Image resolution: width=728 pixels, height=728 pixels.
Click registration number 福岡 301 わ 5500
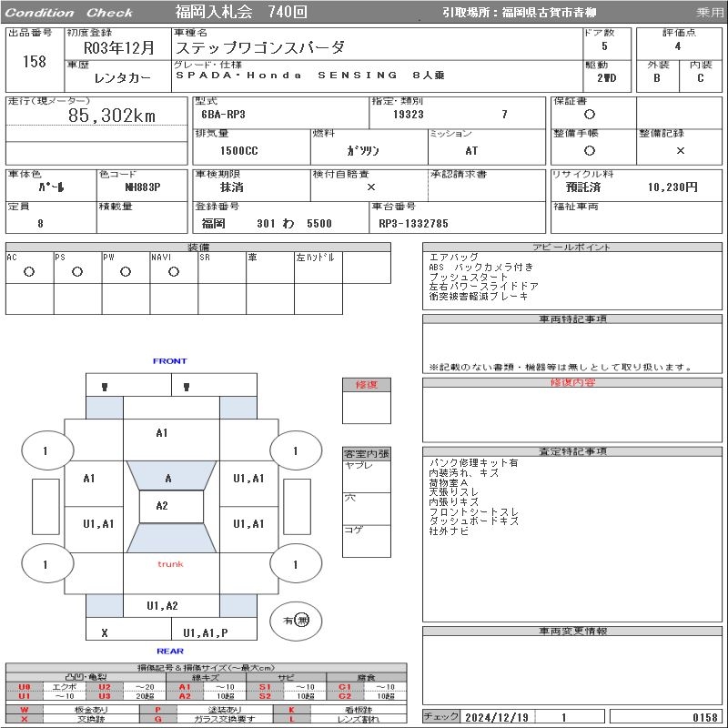[x=267, y=224]
